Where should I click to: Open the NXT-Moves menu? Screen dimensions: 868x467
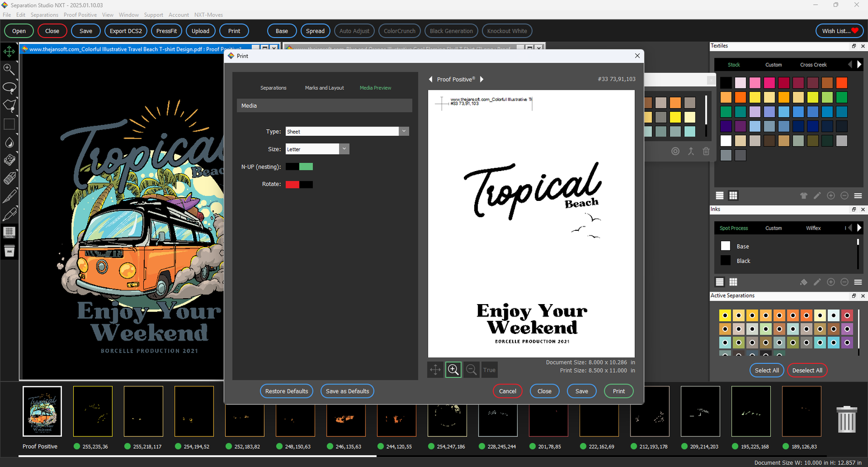(x=209, y=15)
